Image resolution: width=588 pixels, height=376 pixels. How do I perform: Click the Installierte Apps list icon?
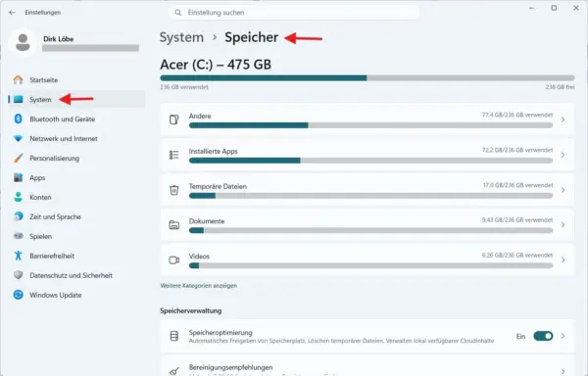(174, 155)
